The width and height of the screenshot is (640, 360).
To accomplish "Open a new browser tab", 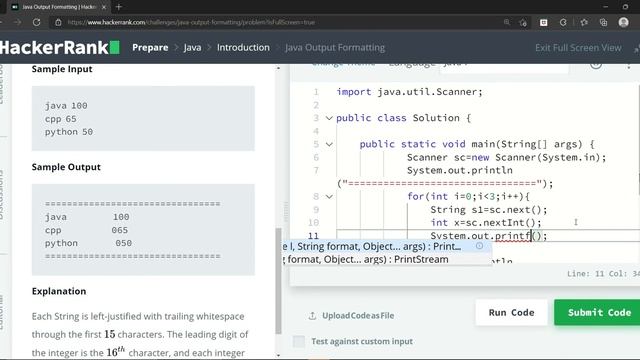I will [x=119, y=7].
